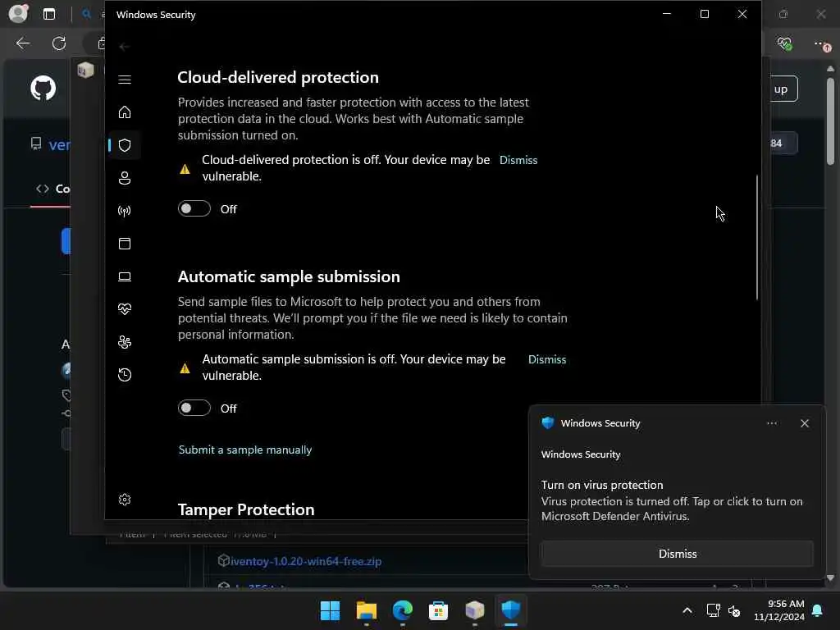Image resolution: width=840 pixels, height=630 pixels.
Task: Click the Automatic sample submission heading
Action: click(x=289, y=276)
